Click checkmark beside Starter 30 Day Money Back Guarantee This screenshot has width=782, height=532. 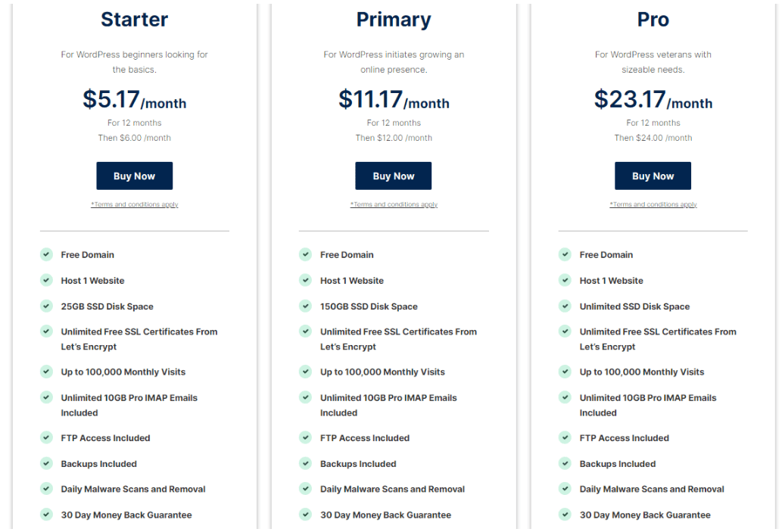point(46,514)
